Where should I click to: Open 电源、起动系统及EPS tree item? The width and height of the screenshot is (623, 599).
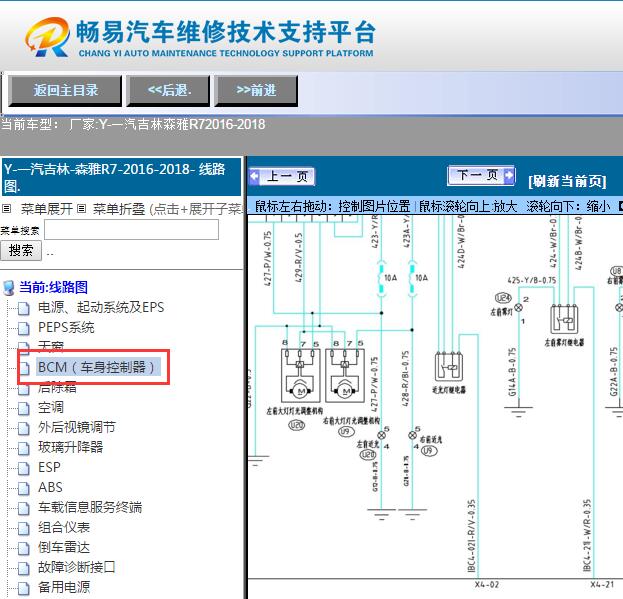101,307
